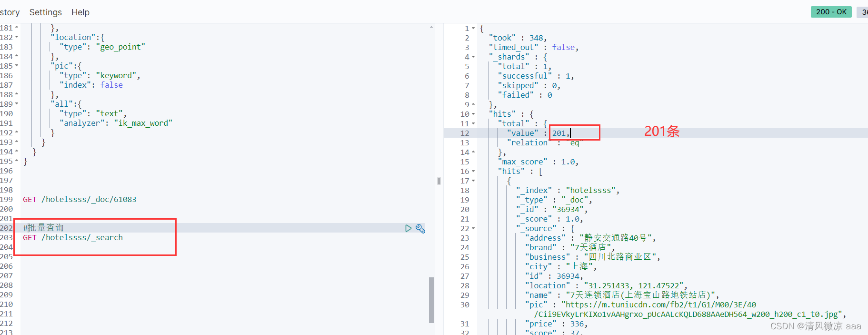Click the 200 - OK status badge
The width and height of the screenshot is (868, 335).
pos(831,12)
